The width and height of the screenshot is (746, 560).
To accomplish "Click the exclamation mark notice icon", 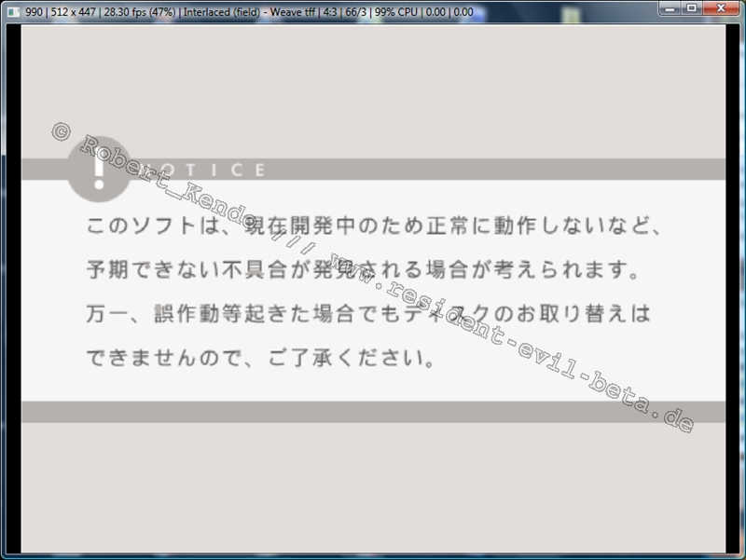I will 99,169.
